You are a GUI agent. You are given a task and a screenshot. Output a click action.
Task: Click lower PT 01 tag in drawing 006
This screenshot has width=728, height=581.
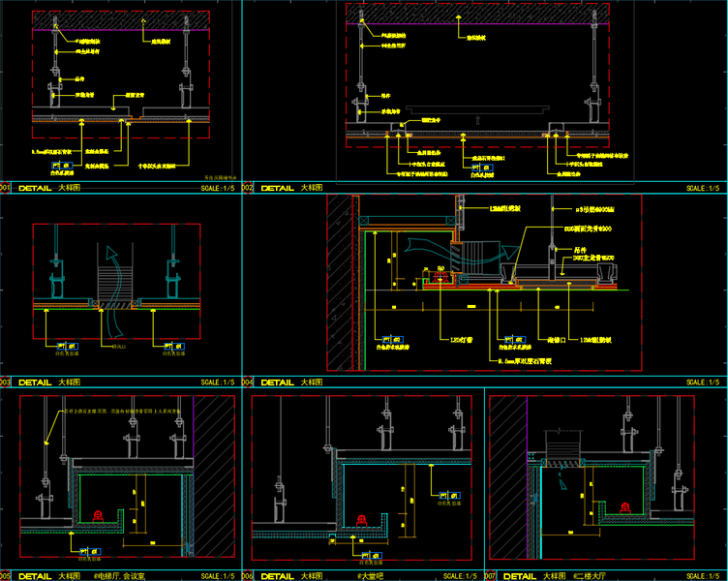pos(372,556)
